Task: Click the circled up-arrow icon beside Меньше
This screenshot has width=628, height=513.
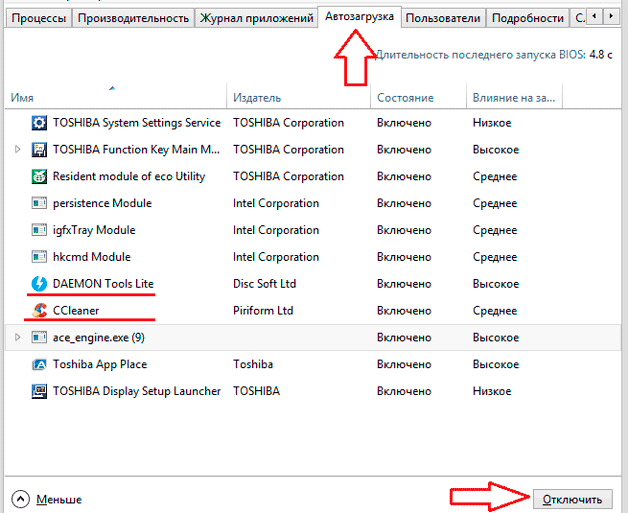Action: [20, 499]
